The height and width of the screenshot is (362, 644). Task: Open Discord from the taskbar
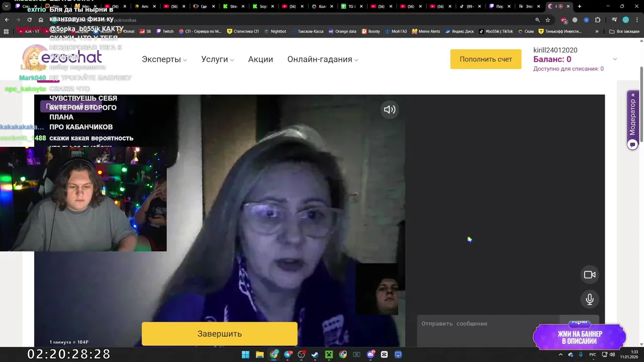[371, 354]
